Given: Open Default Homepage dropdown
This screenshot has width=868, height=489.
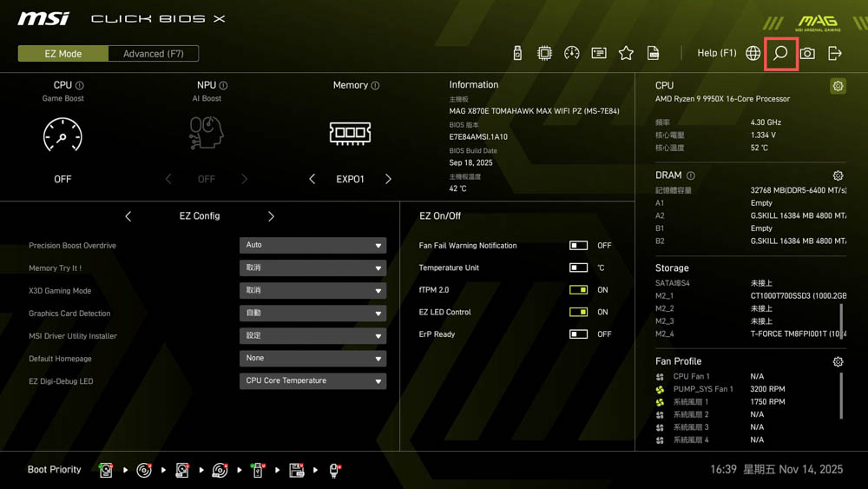Looking at the screenshot, I should (x=312, y=358).
